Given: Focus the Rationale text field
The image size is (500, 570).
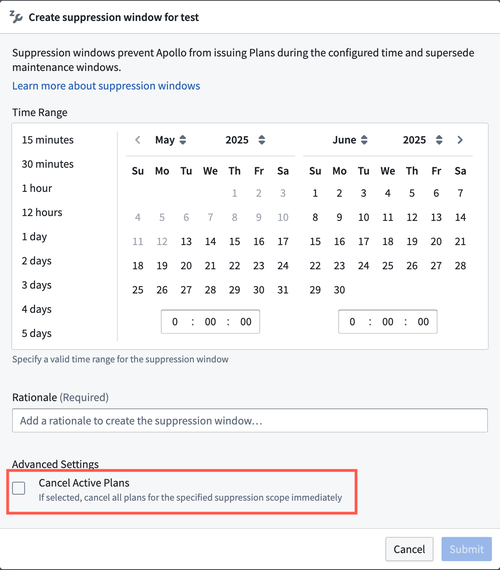Looking at the screenshot, I should point(250,421).
